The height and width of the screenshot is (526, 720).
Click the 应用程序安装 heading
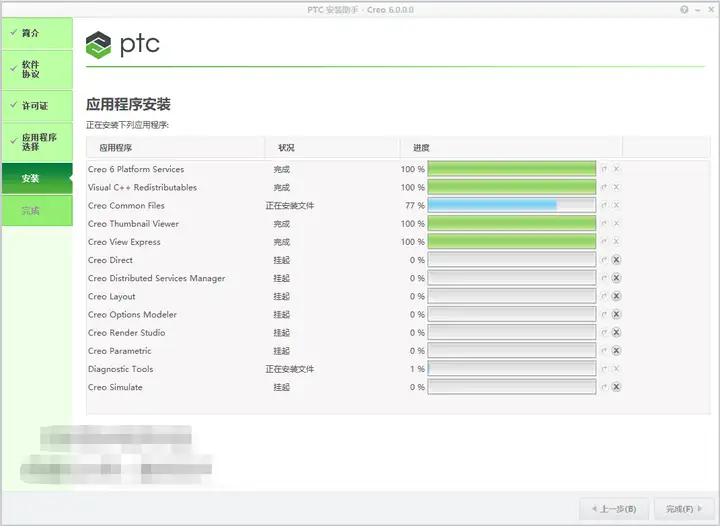[x=128, y=104]
